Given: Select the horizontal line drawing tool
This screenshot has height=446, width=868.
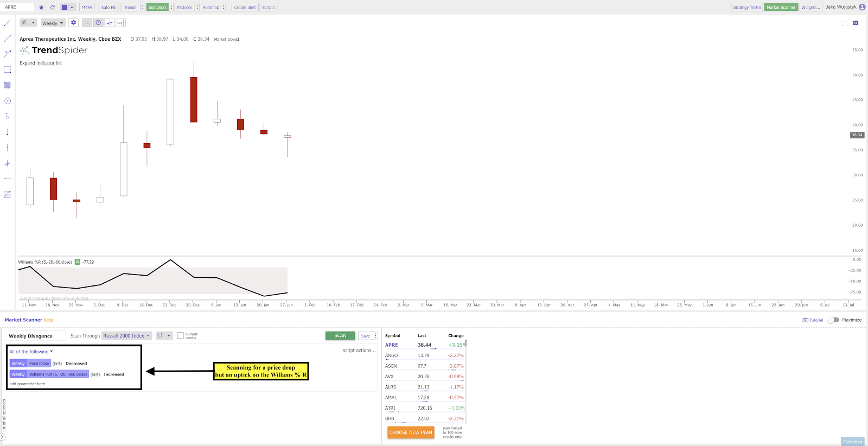Looking at the screenshot, I should pos(7,179).
